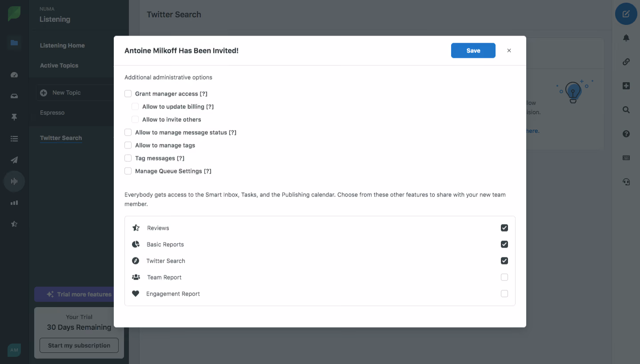Click the Allow to invite others checkbox
Screen dimensions: 640x364
[x=135, y=120]
